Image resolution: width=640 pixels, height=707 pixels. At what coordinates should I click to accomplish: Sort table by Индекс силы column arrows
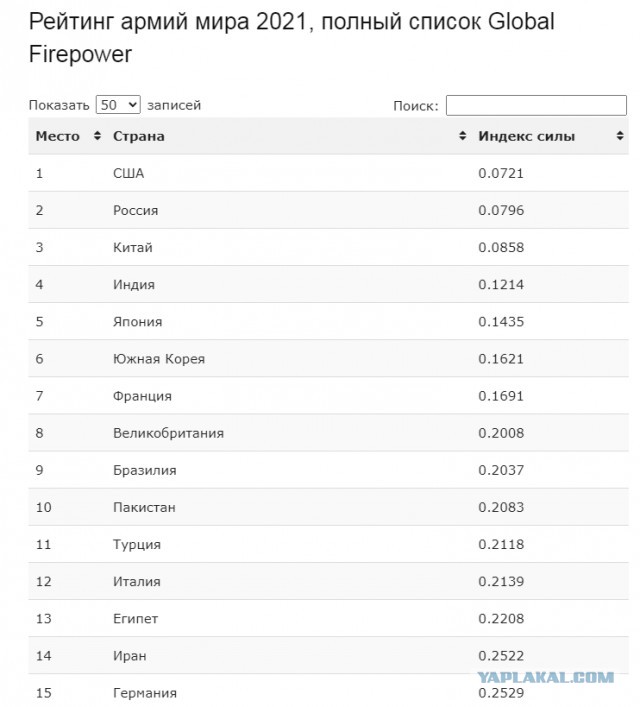click(620, 136)
